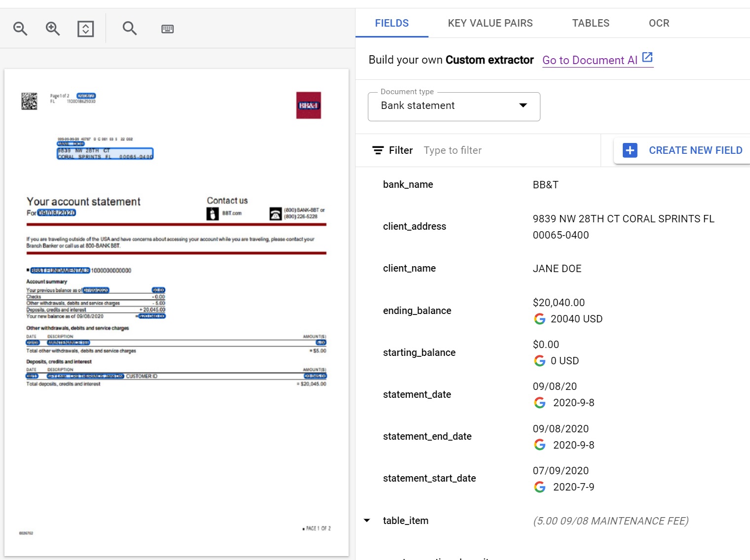
Task: Expand the table_item row arrow
Action: coord(367,521)
